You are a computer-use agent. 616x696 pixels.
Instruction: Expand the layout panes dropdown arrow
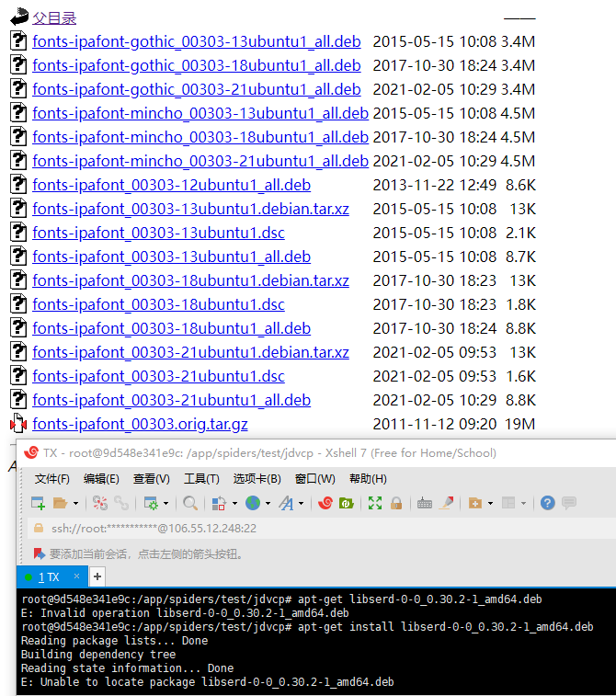click(x=524, y=503)
